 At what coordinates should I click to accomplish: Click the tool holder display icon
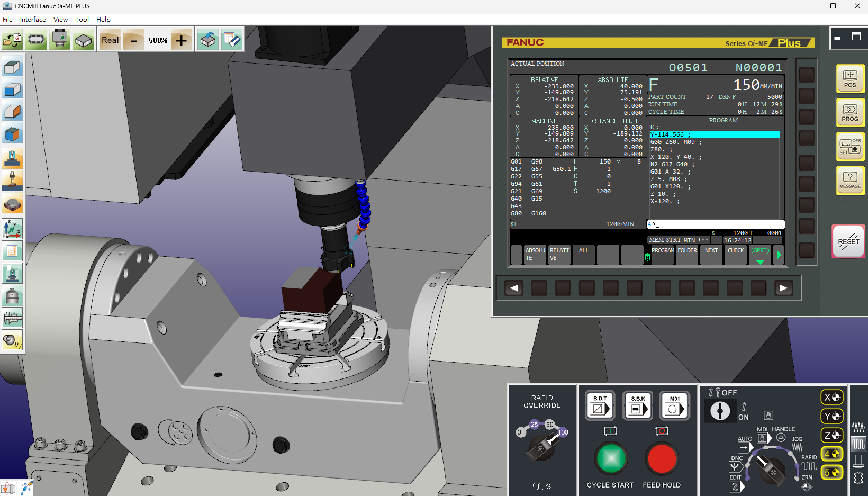pyautogui.click(x=12, y=295)
